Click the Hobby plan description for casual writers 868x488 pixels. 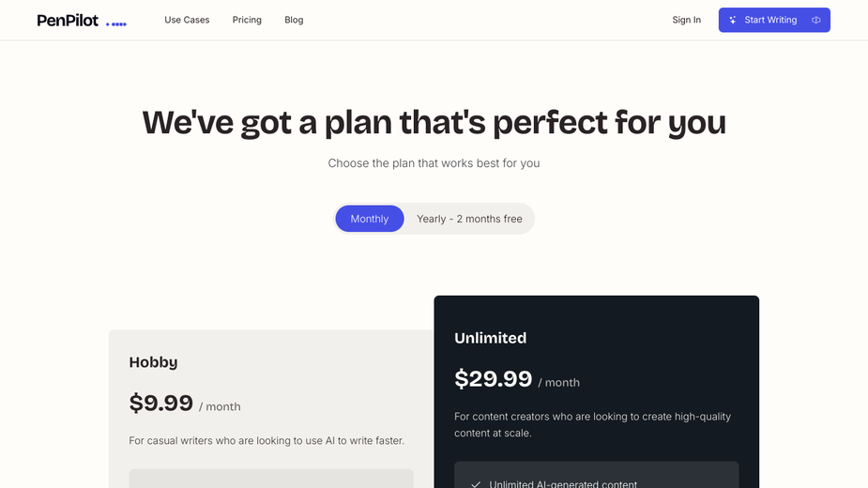click(x=266, y=440)
